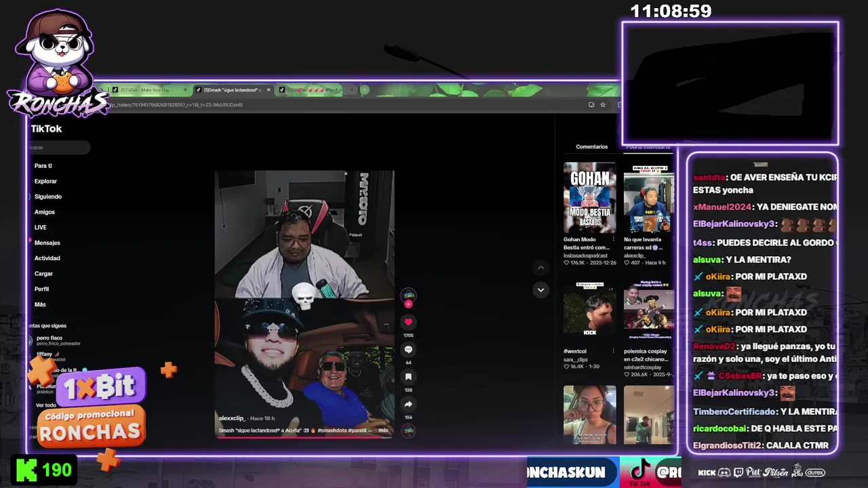Open the LIVE section
The image size is (868, 488).
click(41, 227)
